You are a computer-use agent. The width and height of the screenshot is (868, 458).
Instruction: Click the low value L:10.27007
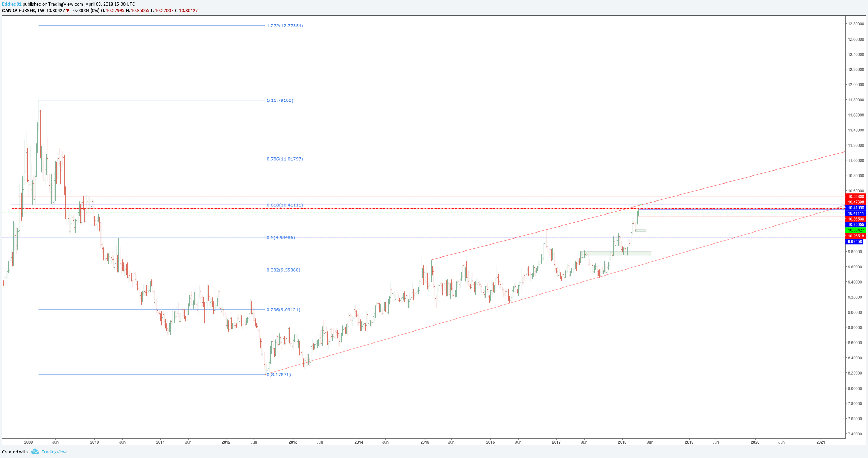[x=162, y=11]
